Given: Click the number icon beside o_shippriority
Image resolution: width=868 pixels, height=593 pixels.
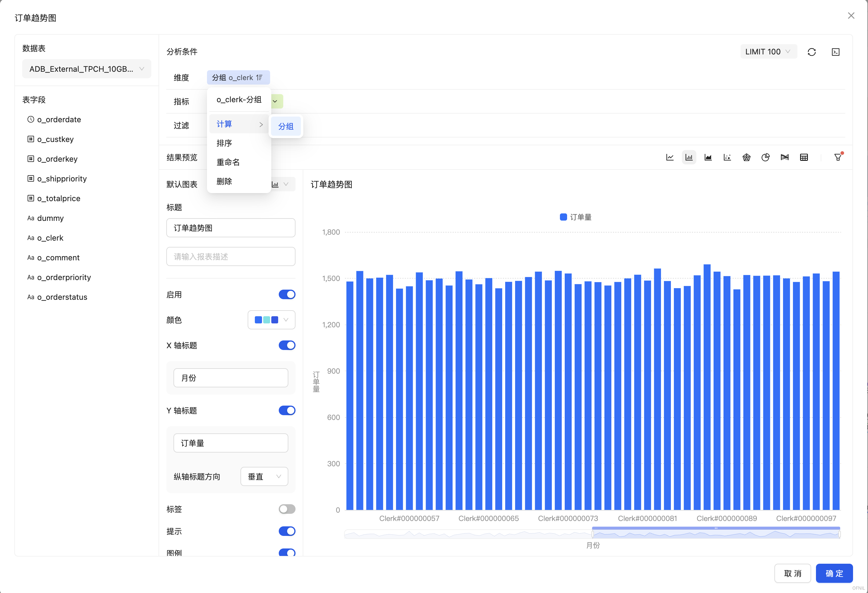Looking at the screenshot, I should point(31,178).
